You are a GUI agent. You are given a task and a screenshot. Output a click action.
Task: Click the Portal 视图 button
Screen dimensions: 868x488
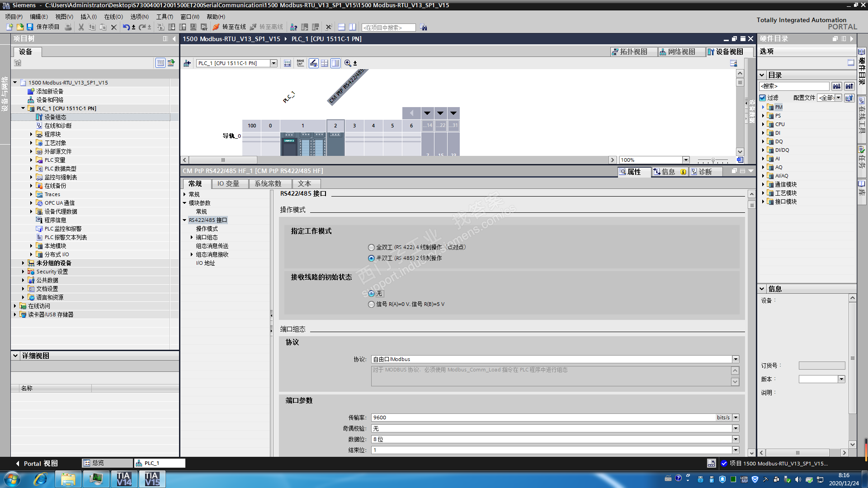pos(37,464)
